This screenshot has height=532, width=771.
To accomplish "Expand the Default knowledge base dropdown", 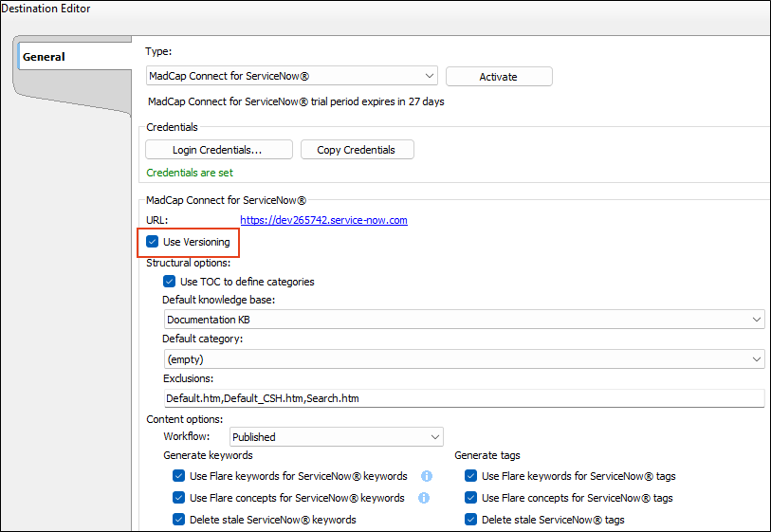I will (464, 321).
